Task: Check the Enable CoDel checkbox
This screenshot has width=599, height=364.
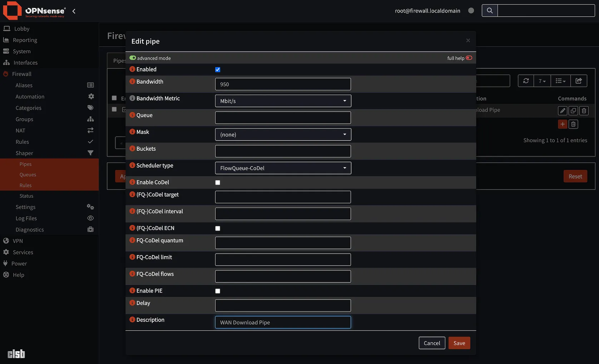Action: pos(218,183)
